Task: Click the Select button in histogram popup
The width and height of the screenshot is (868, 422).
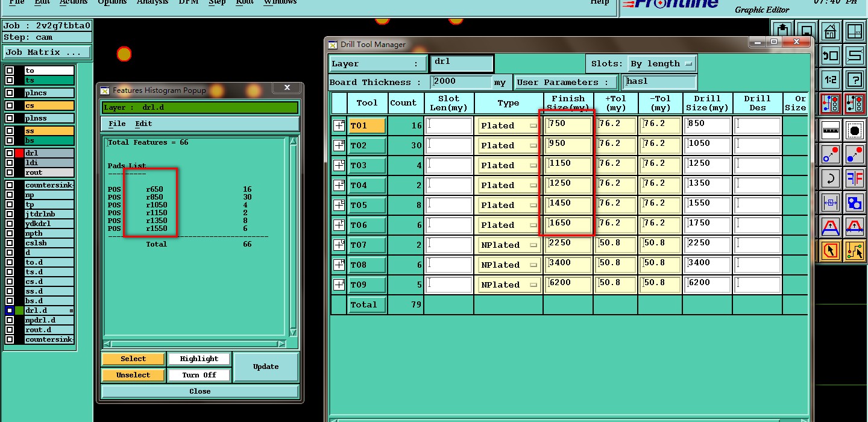Action: tap(133, 359)
